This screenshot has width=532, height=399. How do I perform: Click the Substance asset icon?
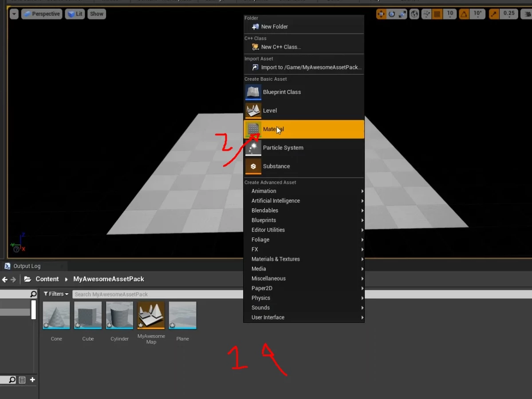pyautogui.click(x=253, y=166)
